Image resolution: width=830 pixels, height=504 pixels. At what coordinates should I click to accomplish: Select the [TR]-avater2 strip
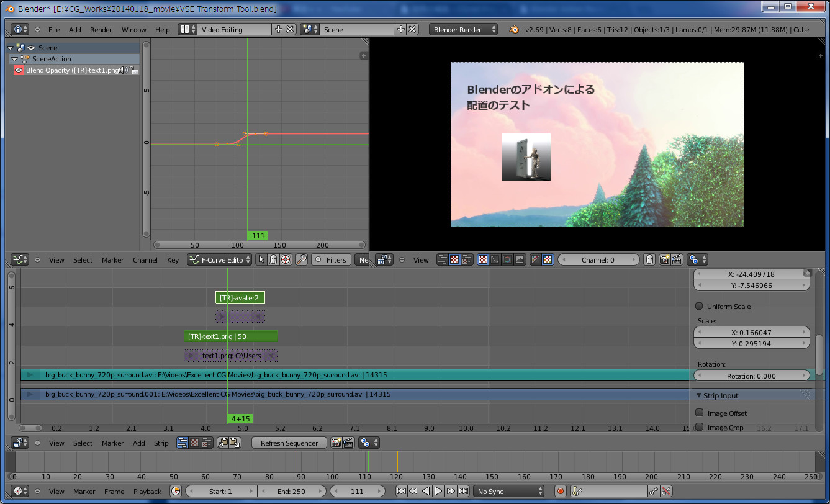(240, 298)
